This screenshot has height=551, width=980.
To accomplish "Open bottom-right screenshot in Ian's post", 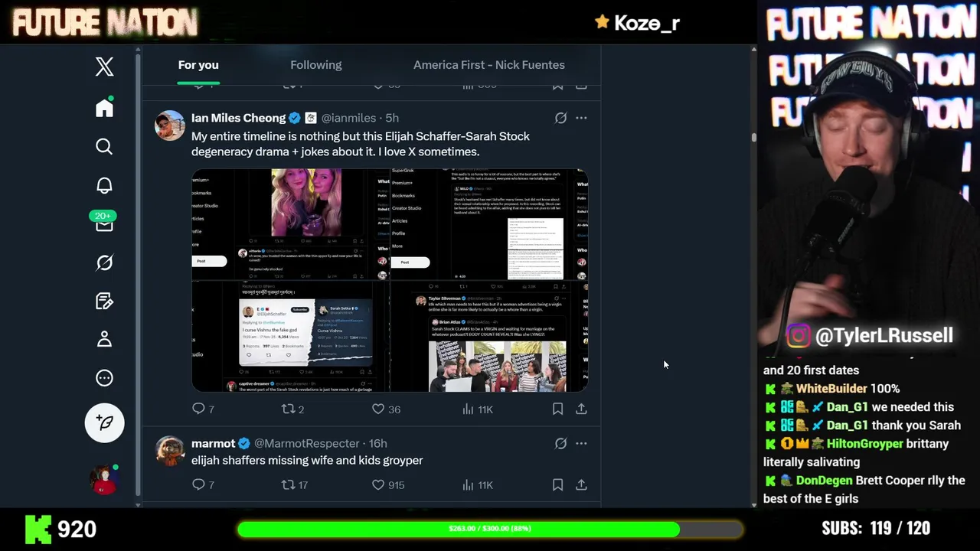I will (489, 337).
